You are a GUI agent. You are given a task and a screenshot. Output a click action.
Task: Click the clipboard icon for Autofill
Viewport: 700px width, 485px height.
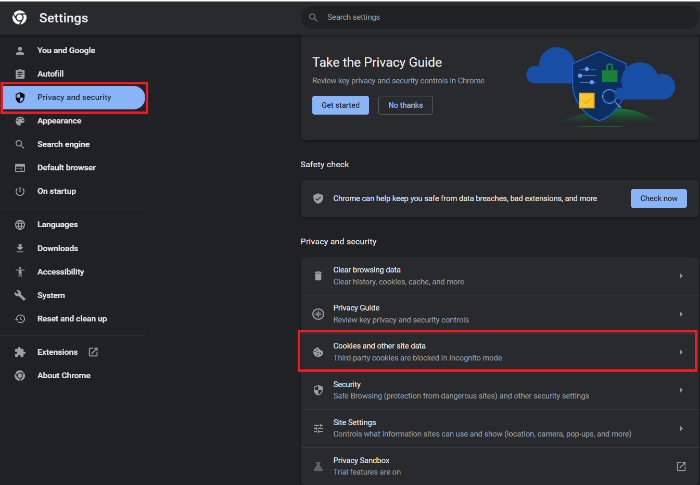[x=20, y=74]
